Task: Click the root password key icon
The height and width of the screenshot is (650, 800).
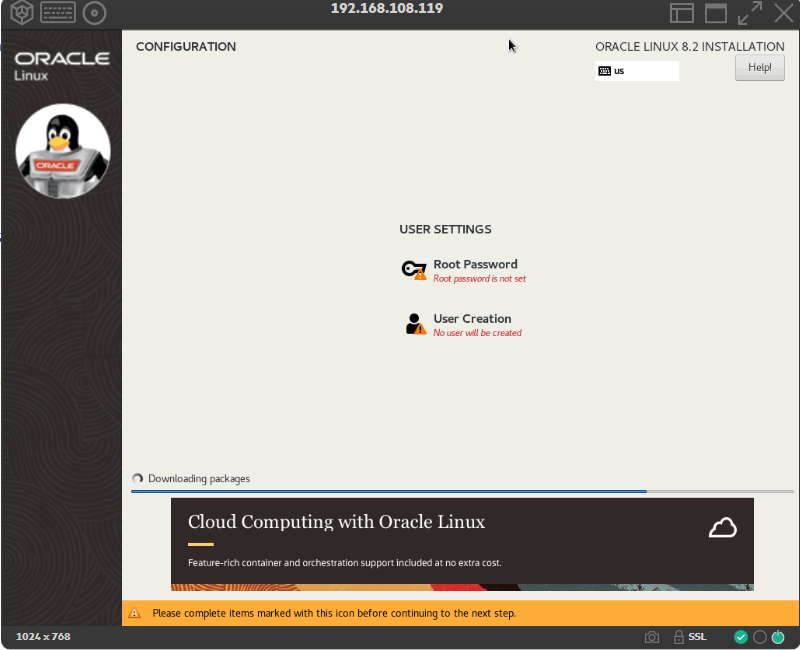Action: pos(413,270)
